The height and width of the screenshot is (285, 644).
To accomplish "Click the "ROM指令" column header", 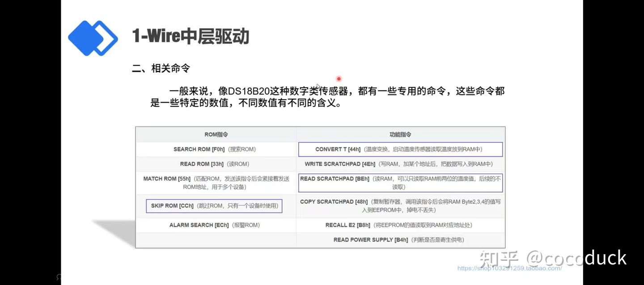I will (x=216, y=134).
